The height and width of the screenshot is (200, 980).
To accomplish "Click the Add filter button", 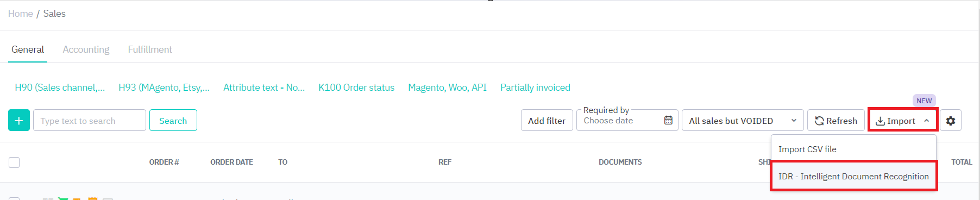I will pyautogui.click(x=546, y=121).
